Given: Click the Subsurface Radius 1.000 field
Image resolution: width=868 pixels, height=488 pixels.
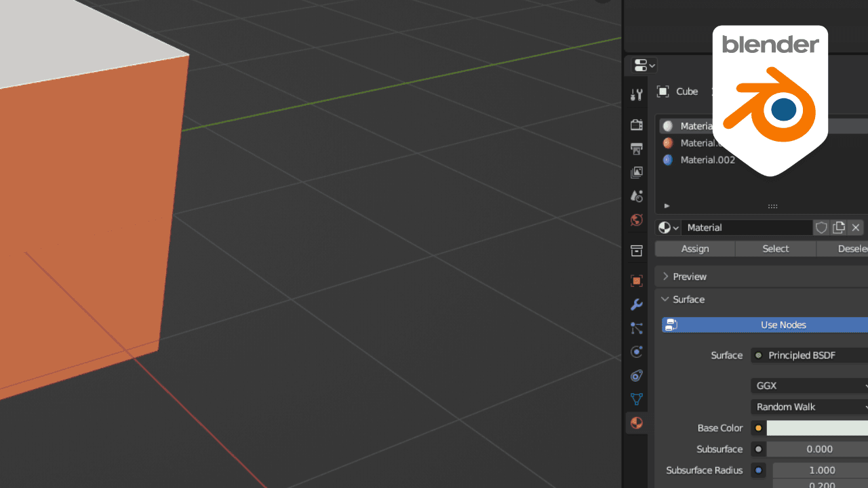Looking at the screenshot, I should (821, 470).
